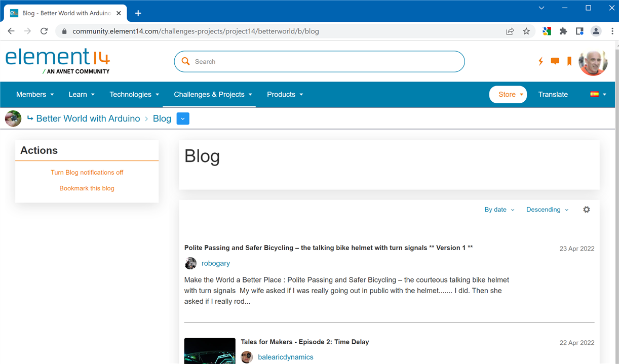Click the browser forward arrow

27,31
